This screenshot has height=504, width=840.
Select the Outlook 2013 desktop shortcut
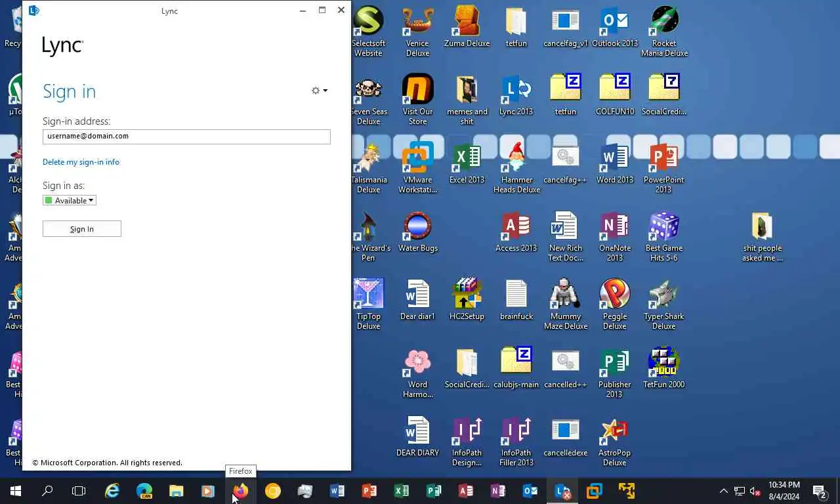click(x=615, y=27)
